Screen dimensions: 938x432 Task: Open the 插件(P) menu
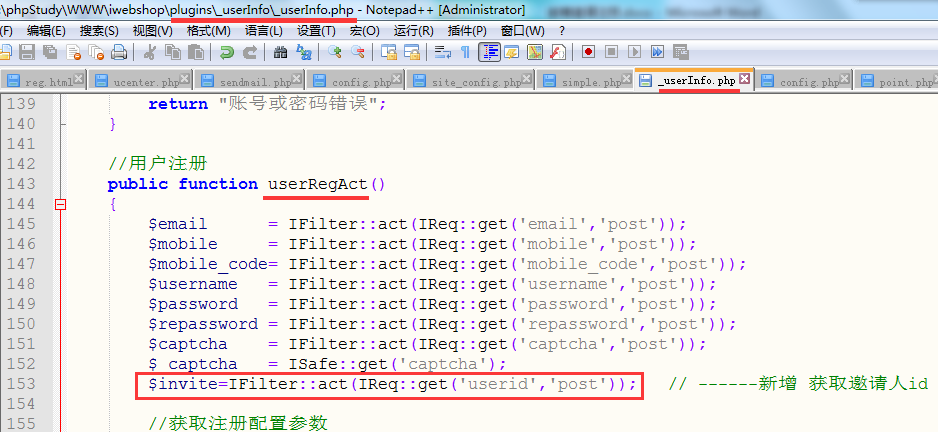coord(467,31)
